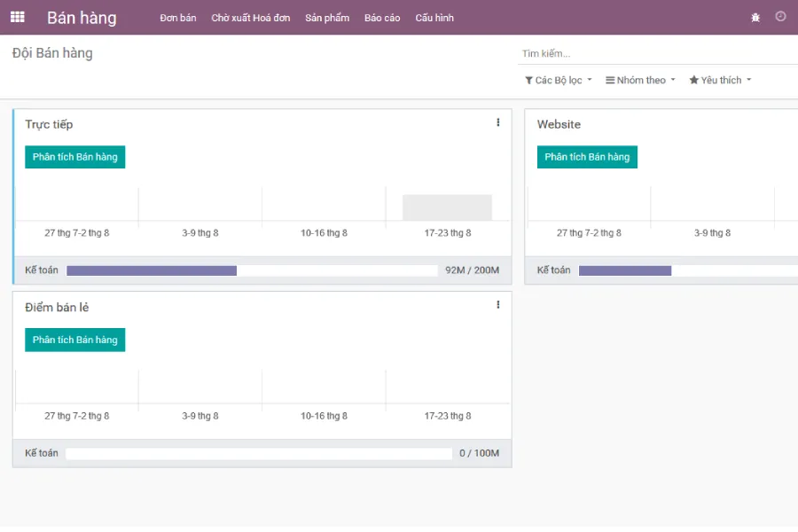This screenshot has width=798, height=532.
Task: Open the Điểm bán lẻ card options menu
Action: coord(497,304)
